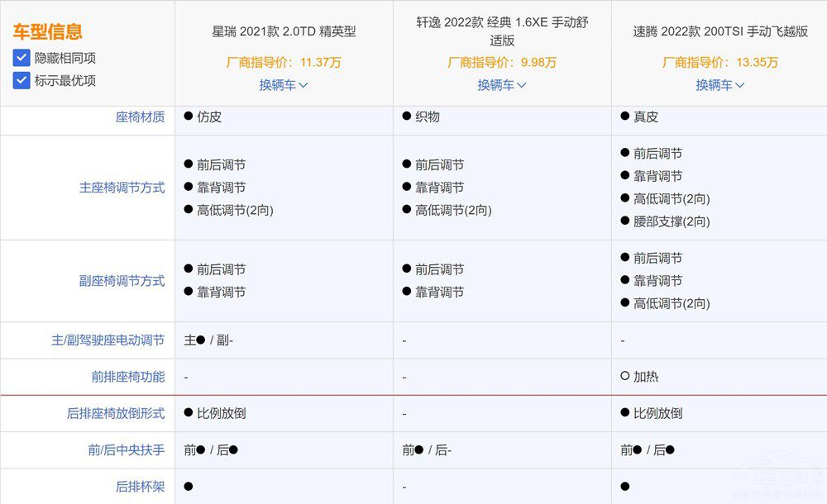This screenshot has height=504, width=827.
Task: Click the 厂商指导价 13.35万 price
Action: coord(720,62)
